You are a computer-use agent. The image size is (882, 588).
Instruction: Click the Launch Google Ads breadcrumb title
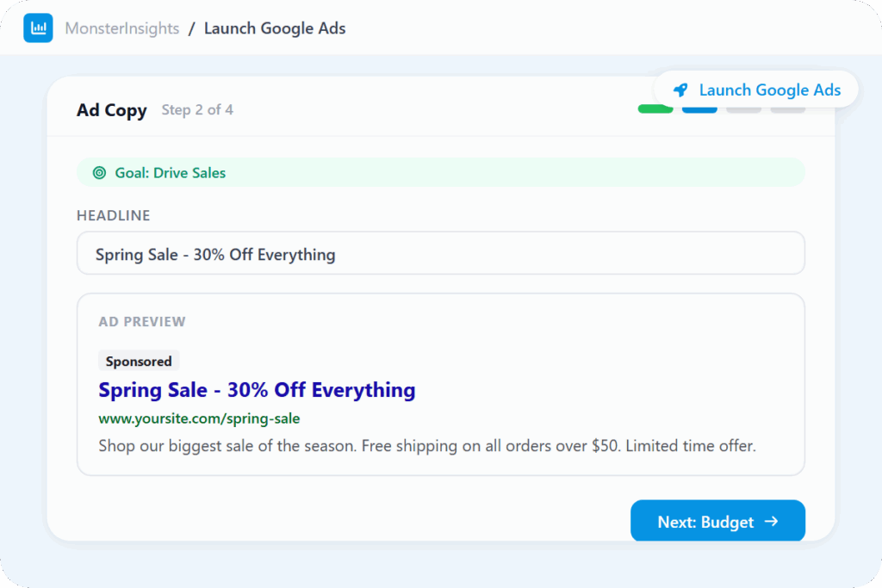pyautogui.click(x=275, y=28)
